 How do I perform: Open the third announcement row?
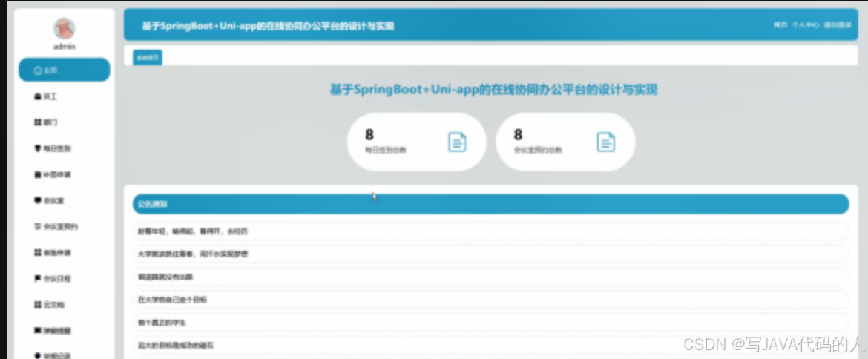pos(490,277)
